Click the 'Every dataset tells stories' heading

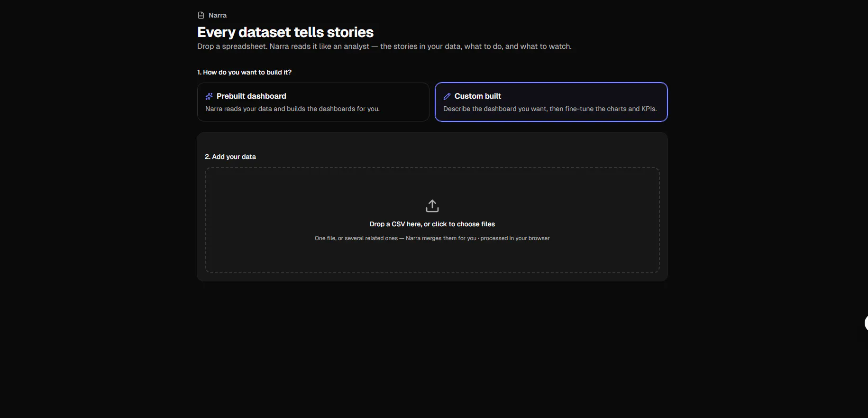pyautogui.click(x=285, y=32)
